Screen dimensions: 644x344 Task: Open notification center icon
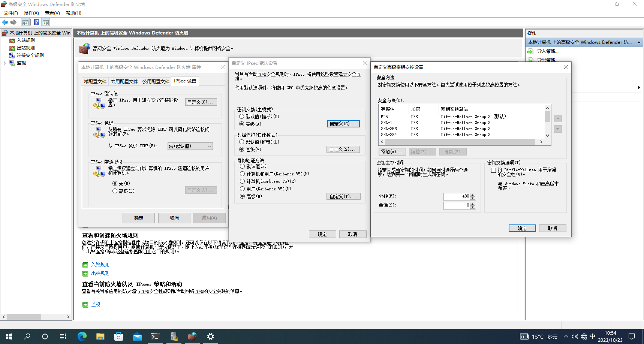(x=632, y=337)
